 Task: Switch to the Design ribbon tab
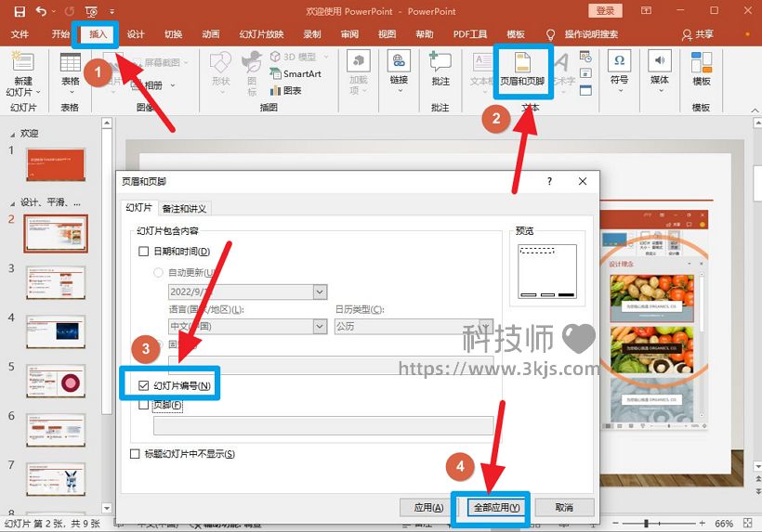136,34
